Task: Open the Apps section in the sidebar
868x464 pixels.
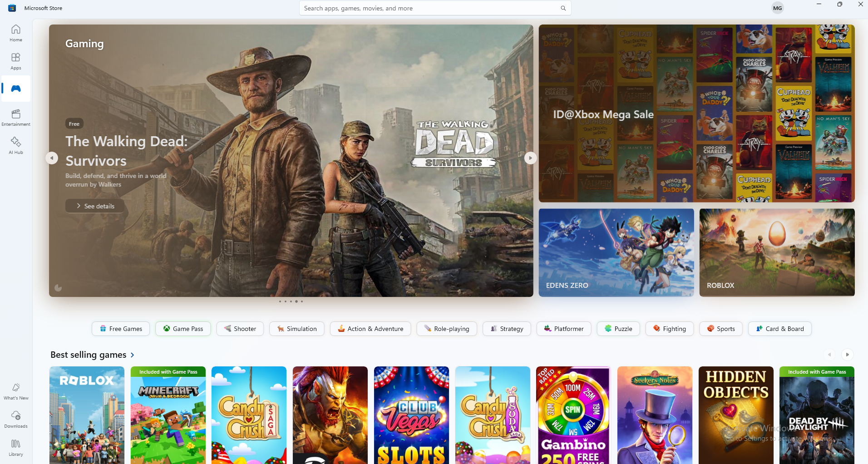Action: point(16,61)
